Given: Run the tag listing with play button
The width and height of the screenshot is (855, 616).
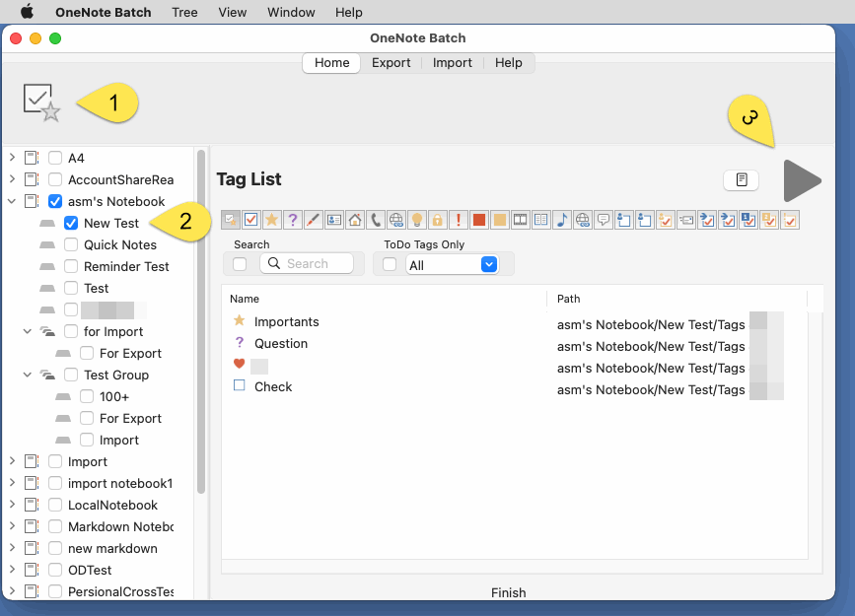Looking at the screenshot, I should coord(802,180).
